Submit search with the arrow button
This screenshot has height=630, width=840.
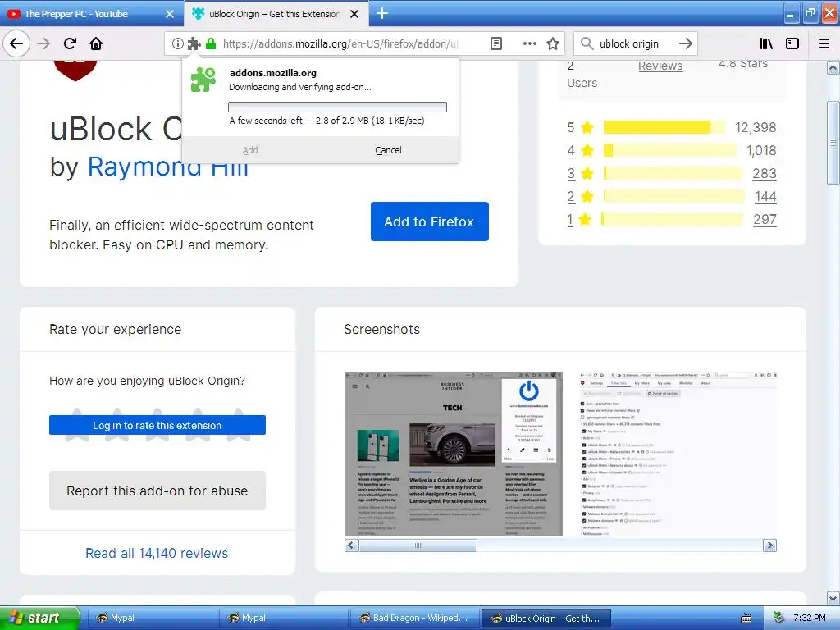pyautogui.click(x=685, y=44)
